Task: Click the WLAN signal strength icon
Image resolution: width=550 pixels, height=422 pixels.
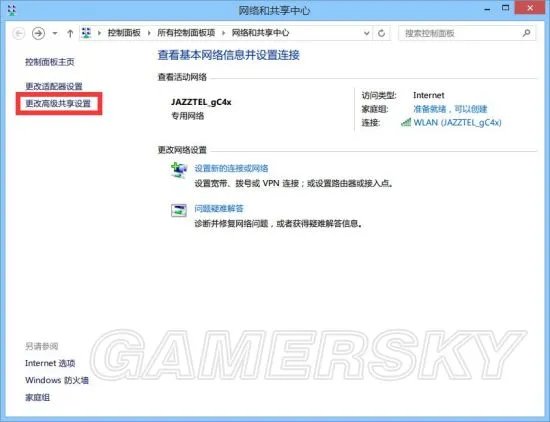Action: pos(406,122)
